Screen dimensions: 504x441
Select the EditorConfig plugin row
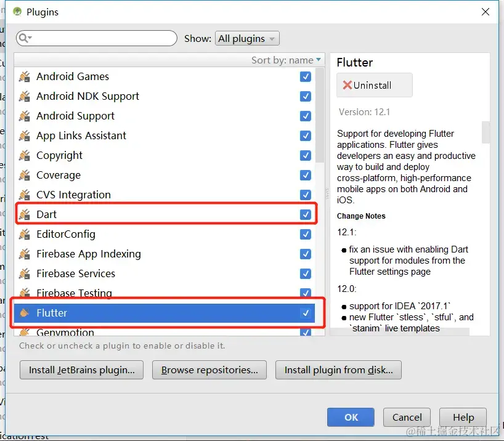point(165,234)
